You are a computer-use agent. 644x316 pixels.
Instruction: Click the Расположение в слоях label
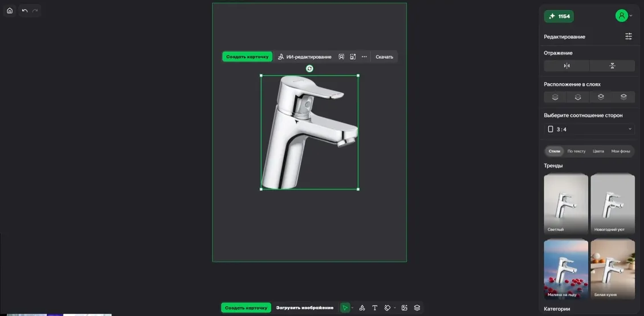[x=572, y=84]
